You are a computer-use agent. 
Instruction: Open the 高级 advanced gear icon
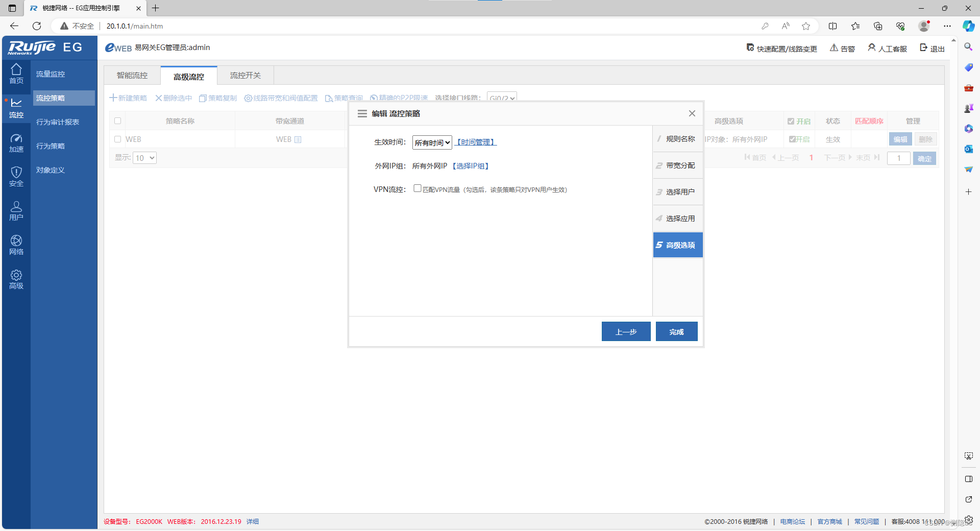pos(16,279)
